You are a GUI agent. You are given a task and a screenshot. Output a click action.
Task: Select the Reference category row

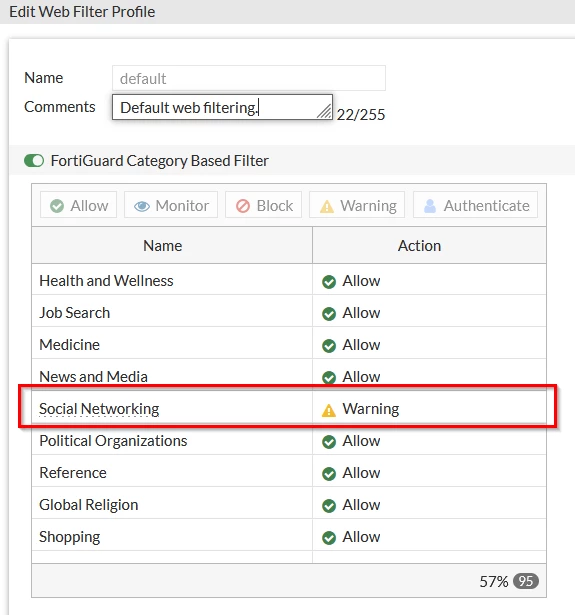(x=289, y=473)
